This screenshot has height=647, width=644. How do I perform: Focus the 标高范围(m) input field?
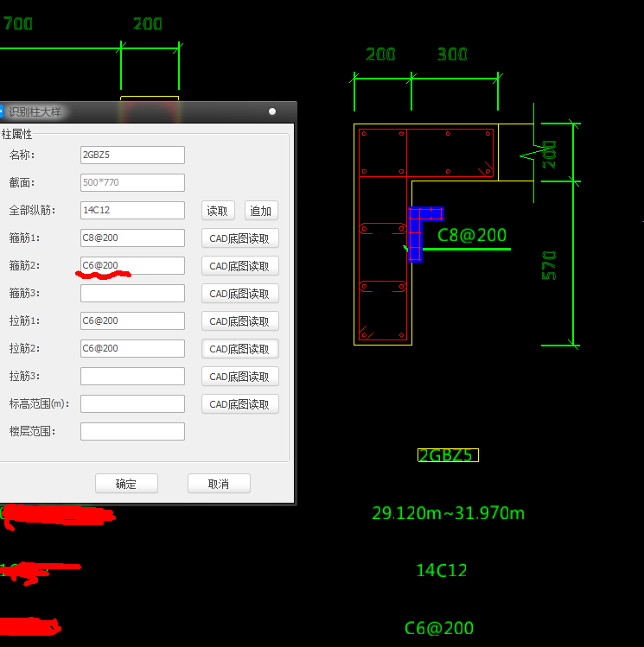pyautogui.click(x=132, y=404)
